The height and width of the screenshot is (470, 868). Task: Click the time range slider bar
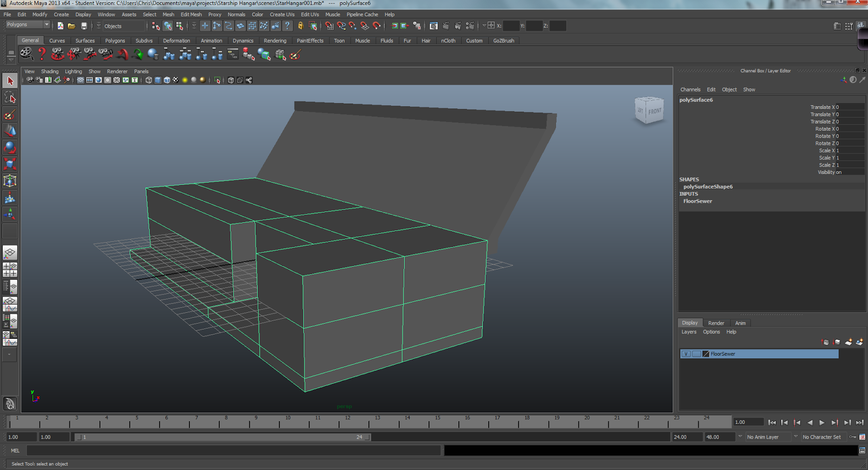[222, 437]
